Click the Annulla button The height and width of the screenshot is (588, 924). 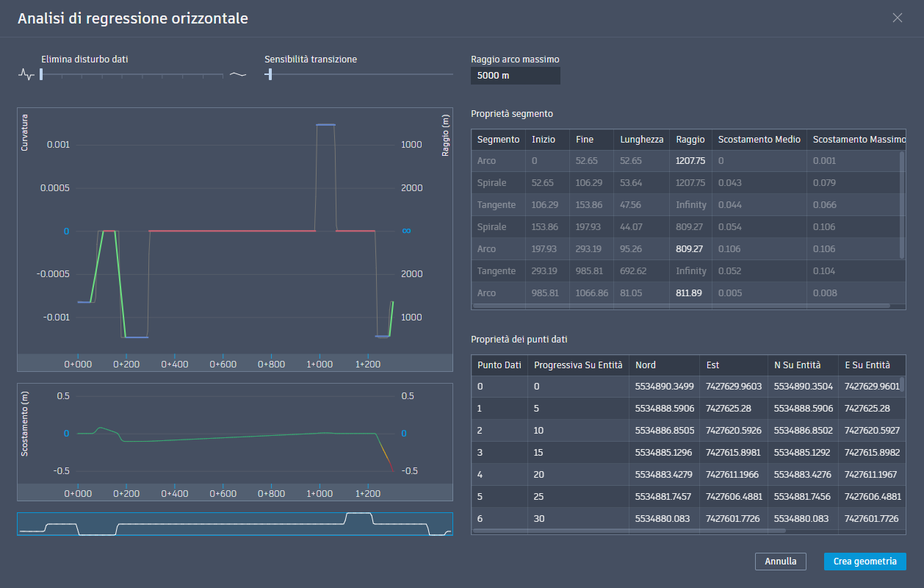[x=781, y=562]
